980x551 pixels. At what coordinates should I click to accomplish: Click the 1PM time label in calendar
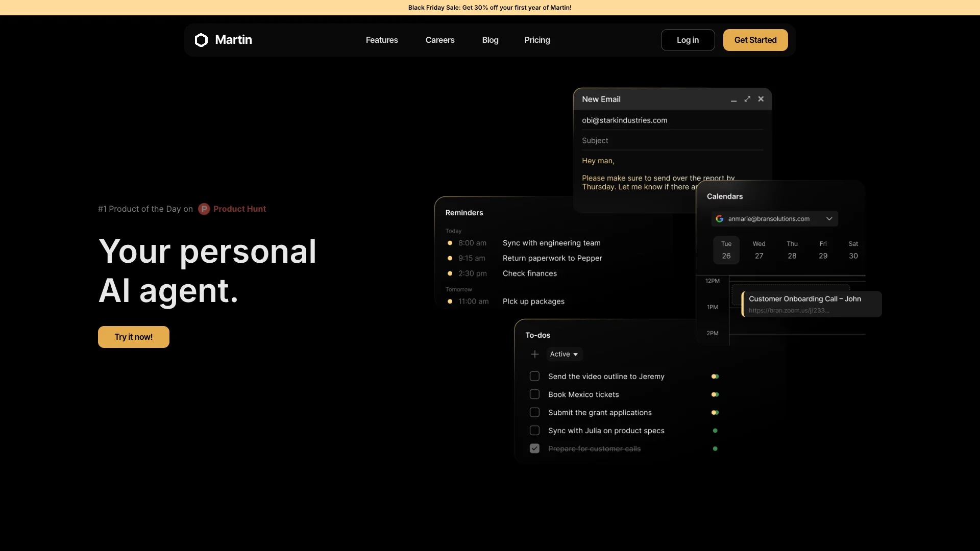[x=713, y=307]
